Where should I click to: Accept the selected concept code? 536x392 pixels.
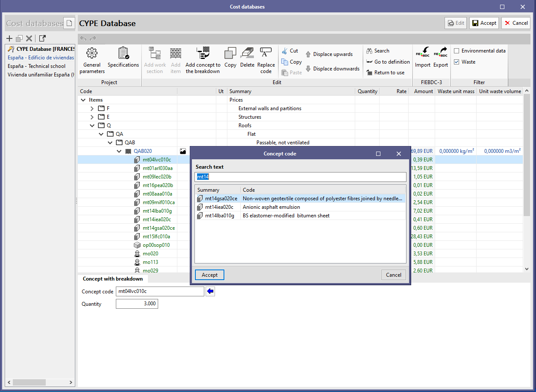click(x=209, y=275)
